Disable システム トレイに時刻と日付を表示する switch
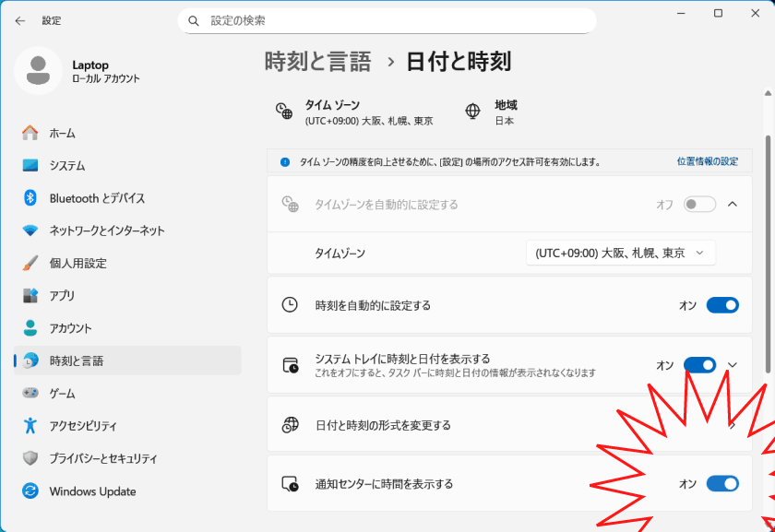Screen dimensions: 775x532 699,365
